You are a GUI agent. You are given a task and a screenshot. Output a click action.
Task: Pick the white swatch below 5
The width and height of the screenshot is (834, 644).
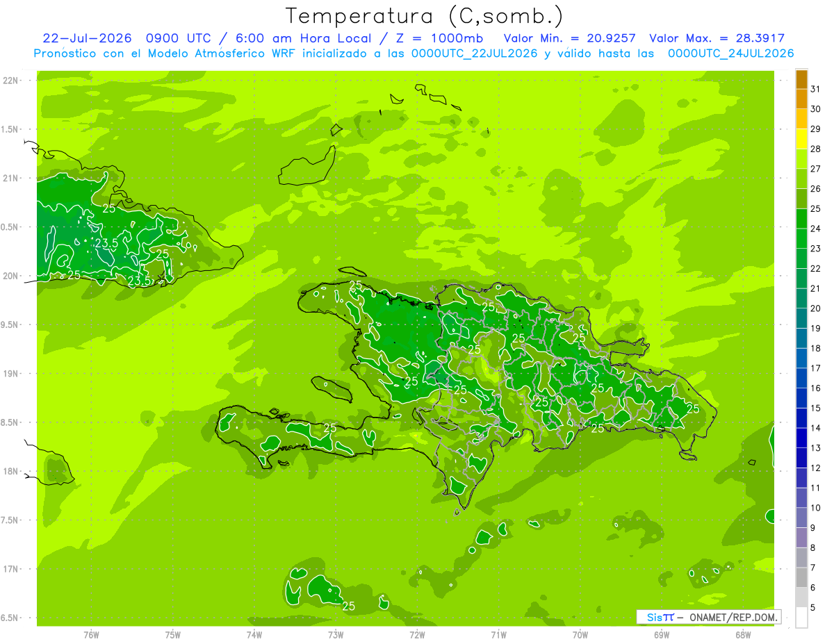801,618
